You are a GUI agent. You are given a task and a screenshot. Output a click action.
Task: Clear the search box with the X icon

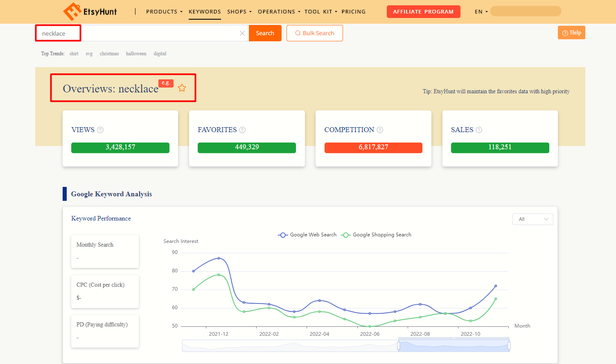[242, 34]
